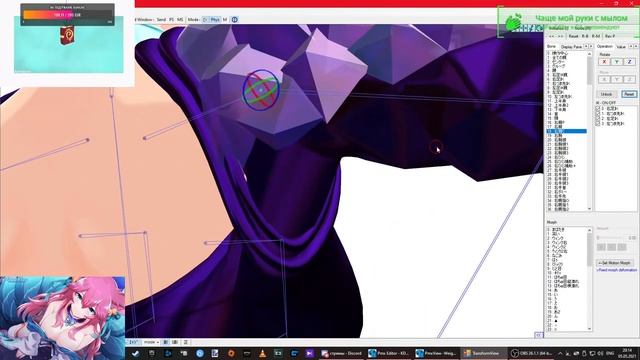Click the MS item in top toolbar
The height and width of the screenshot is (360, 640).
(180, 20)
